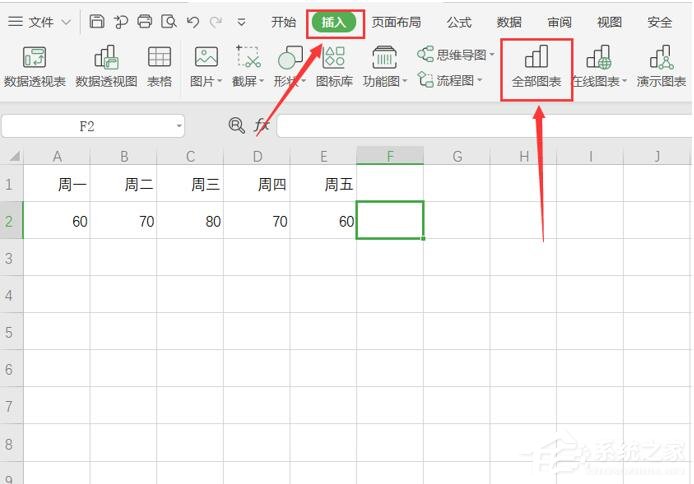Screen dimensions: 694x484
Task: Expand the Mind Map (思维导图) dropdown
Action: pyautogui.click(x=492, y=55)
